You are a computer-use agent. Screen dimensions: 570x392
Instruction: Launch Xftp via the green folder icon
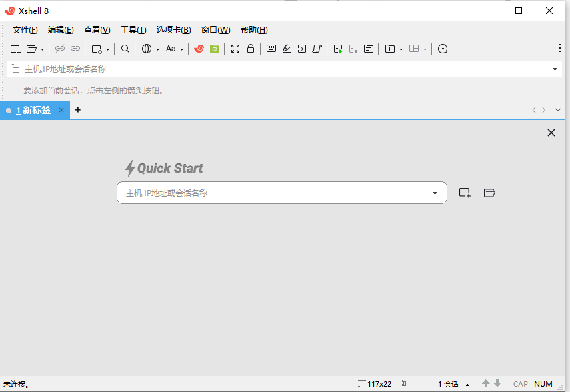[x=215, y=49]
